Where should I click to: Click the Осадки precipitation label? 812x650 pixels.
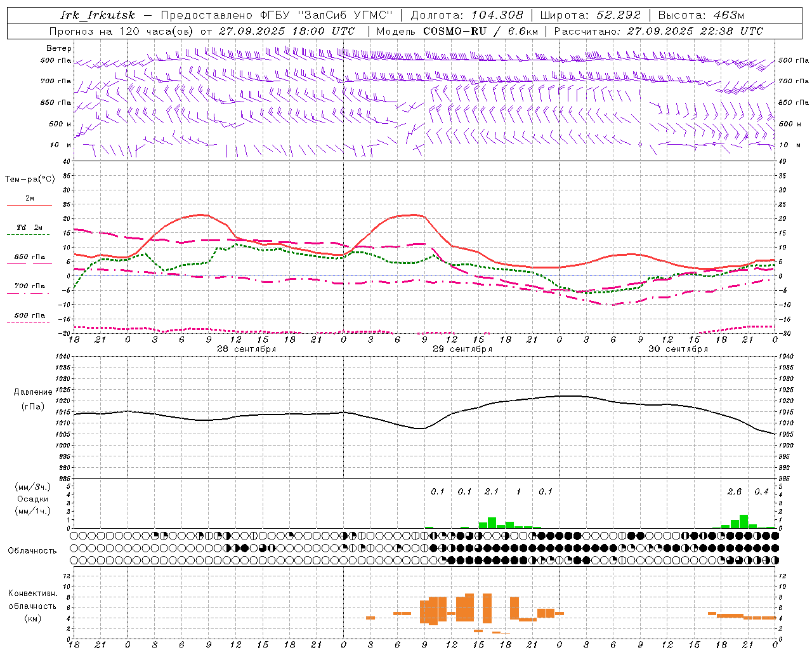point(33,499)
